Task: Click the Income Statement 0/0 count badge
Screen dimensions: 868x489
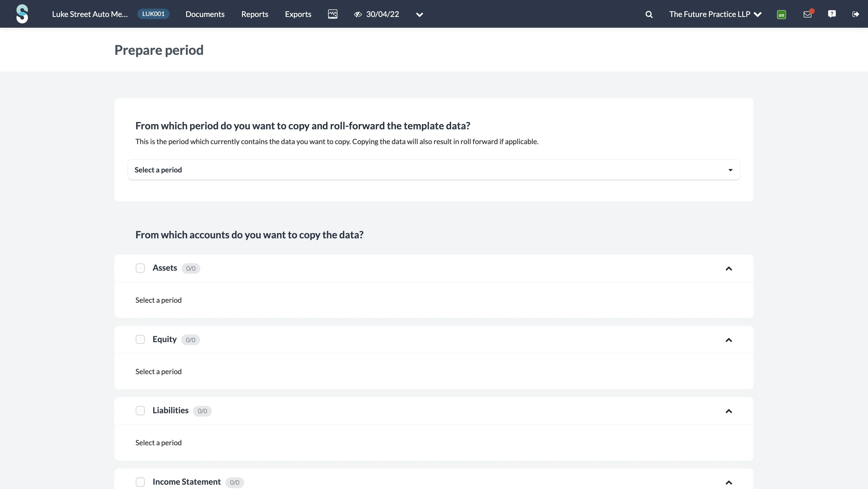Action: click(x=235, y=483)
